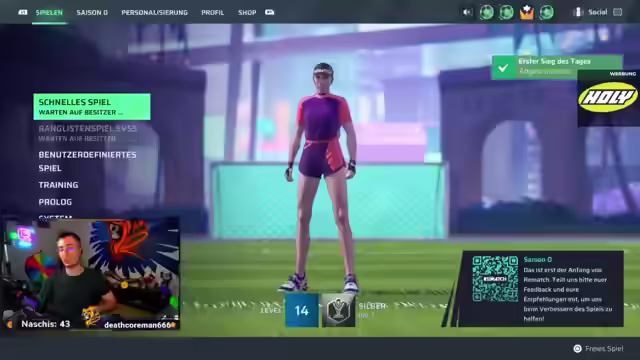Click the player character model
640x360 pixels.
[x=322, y=178]
